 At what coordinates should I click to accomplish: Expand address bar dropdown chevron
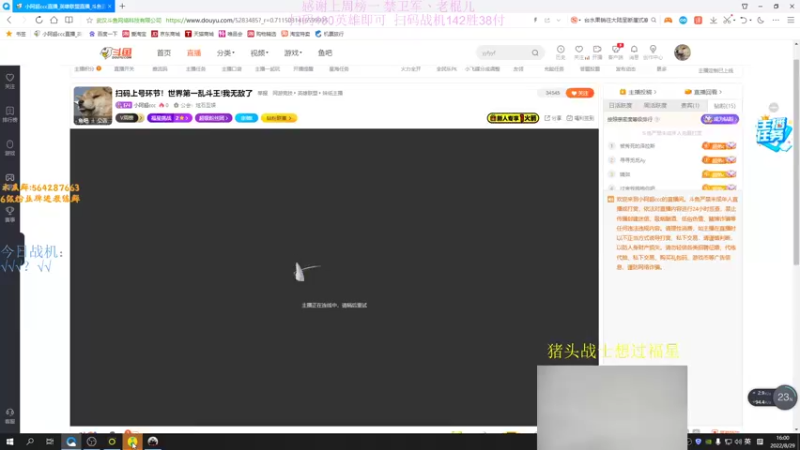[559, 20]
